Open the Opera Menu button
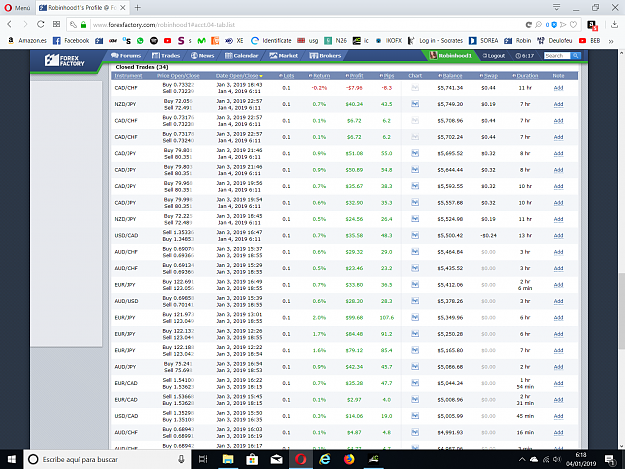The height and width of the screenshot is (469, 625). (x=17, y=8)
